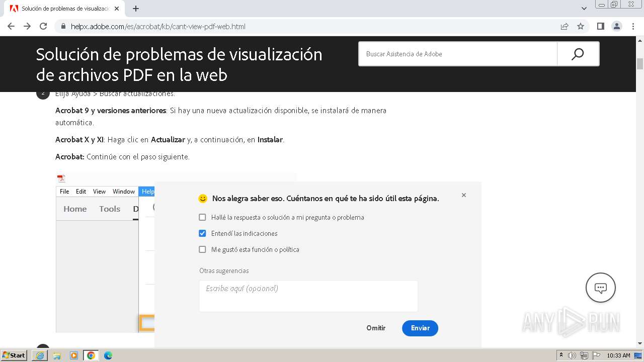Click the Action Center flag icon

596,355
